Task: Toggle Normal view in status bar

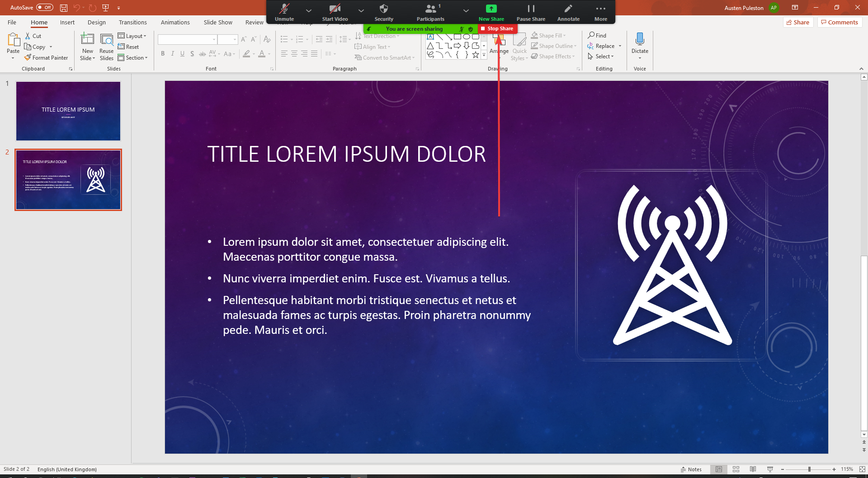Action: 719,469
